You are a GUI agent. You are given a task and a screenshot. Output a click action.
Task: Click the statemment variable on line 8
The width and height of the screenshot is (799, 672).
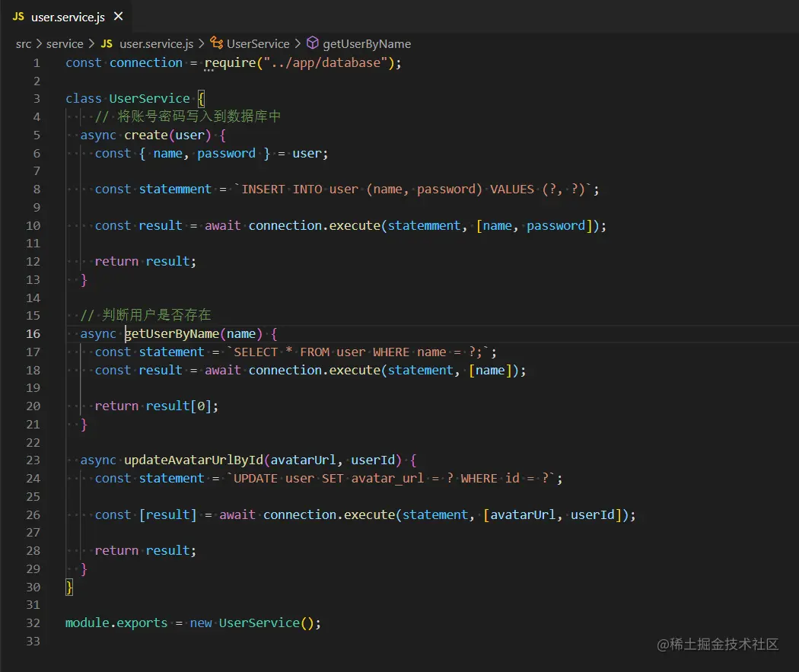(x=175, y=189)
